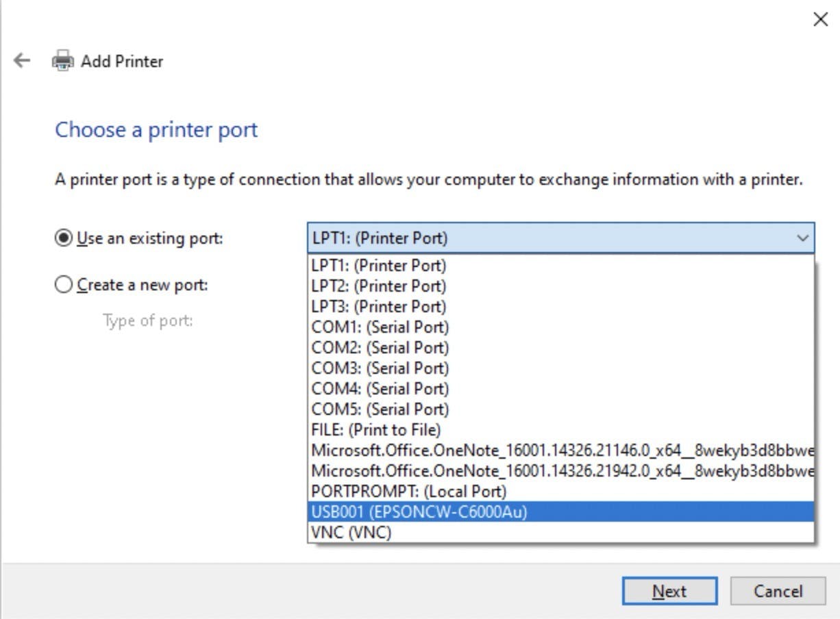840x619 pixels.
Task: Click the back arrow icon
Action: [22, 61]
